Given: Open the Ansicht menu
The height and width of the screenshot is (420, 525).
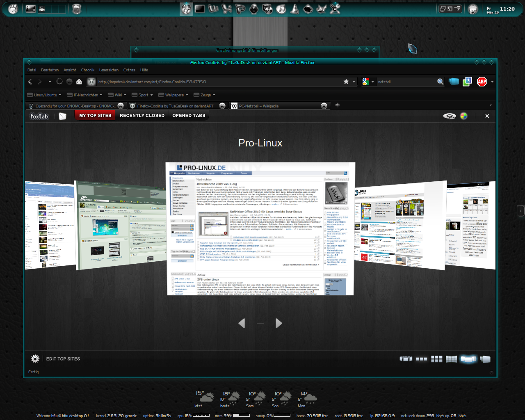Looking at the screenshot, I should click(70, 70).
